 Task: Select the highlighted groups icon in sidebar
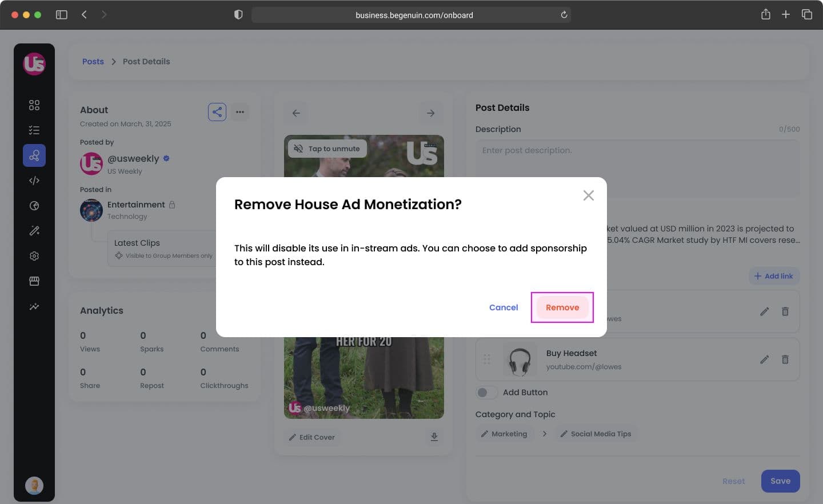[34, 155]
